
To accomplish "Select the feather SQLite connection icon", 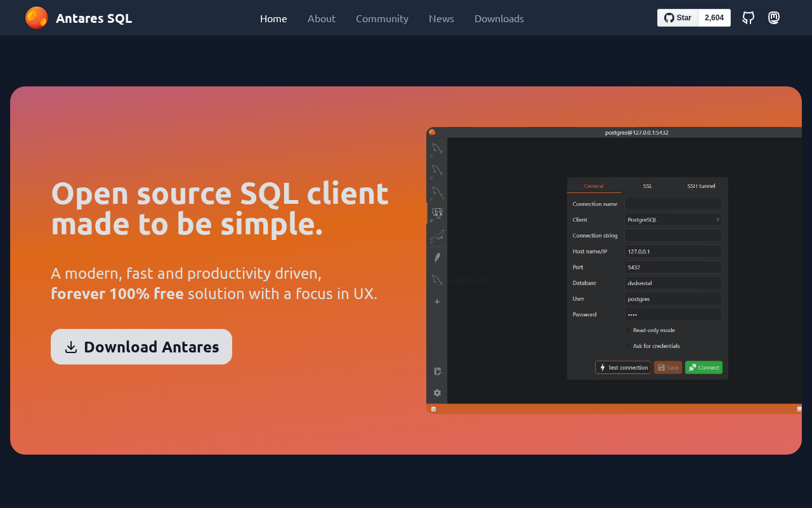I will point(437,257).
